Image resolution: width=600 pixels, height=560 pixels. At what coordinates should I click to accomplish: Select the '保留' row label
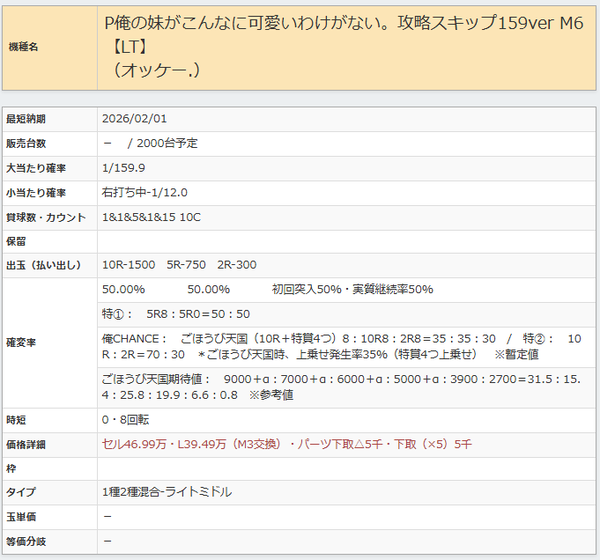pos(16,242)
